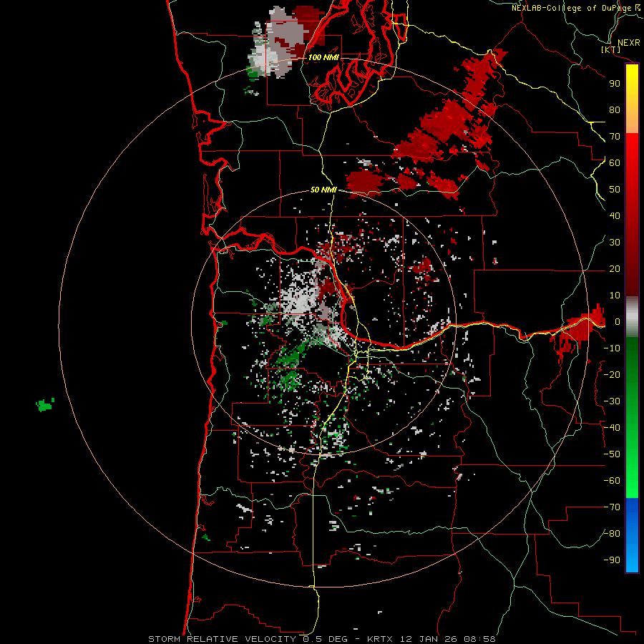Click the -90 value on the velocity scale
The image size is (644, 644).
click(612, 560)
